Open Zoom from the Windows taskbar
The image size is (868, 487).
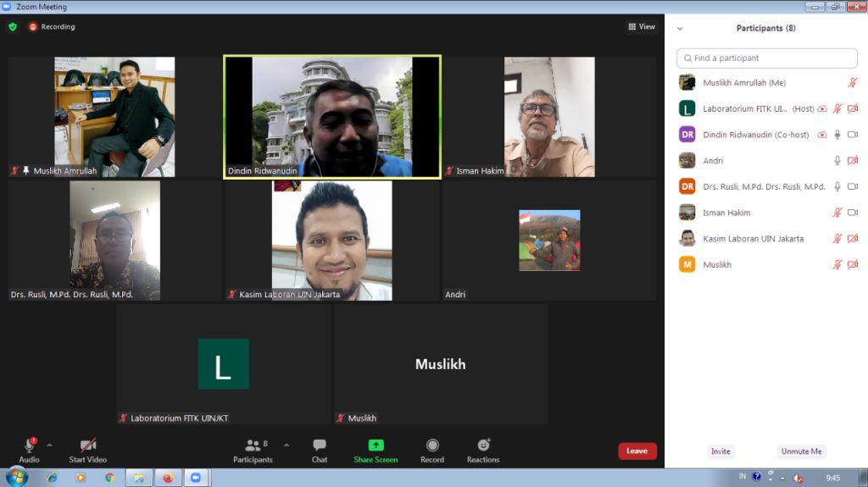click(195, 478)
